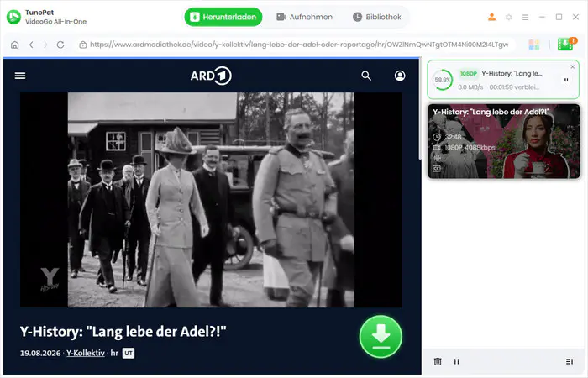Open the Y-Kollektiv link

[x=86, y=353]
